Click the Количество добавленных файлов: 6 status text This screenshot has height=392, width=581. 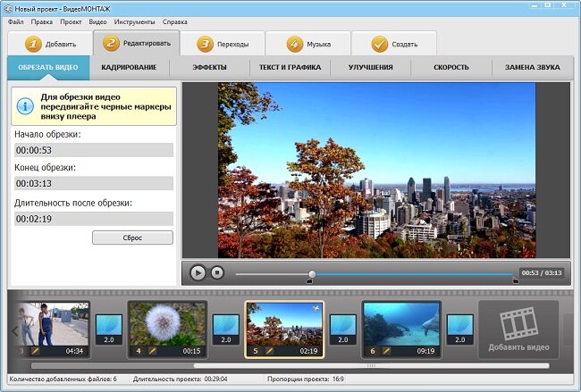pos(63,379)
